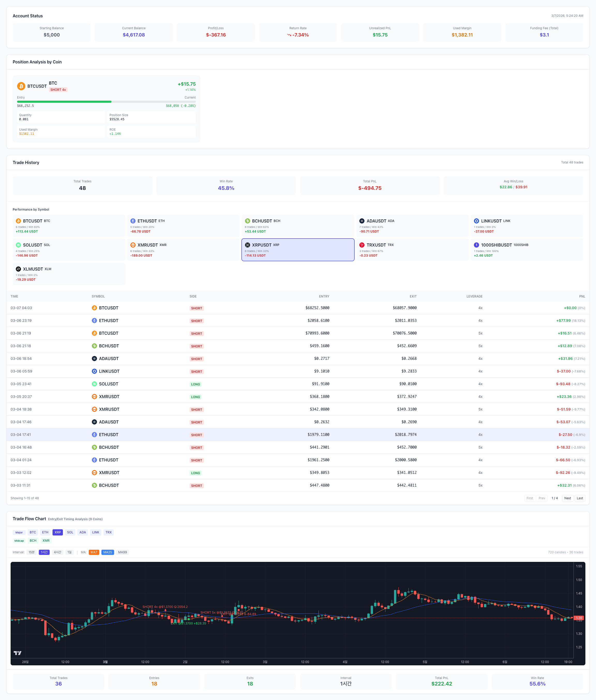596x700 pixels.
Task: Click the BTC entry-to-current progress bar
Action: 106,102
